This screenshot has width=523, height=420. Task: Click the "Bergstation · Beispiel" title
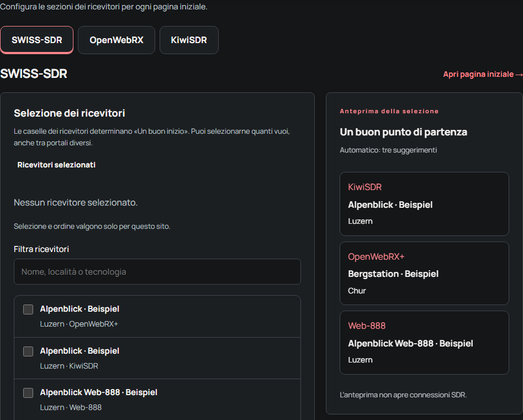[x=393, y=274]
